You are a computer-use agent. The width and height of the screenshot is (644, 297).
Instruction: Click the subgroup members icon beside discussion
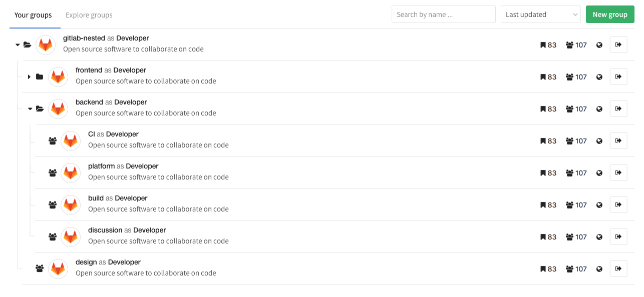pos(52,236)
